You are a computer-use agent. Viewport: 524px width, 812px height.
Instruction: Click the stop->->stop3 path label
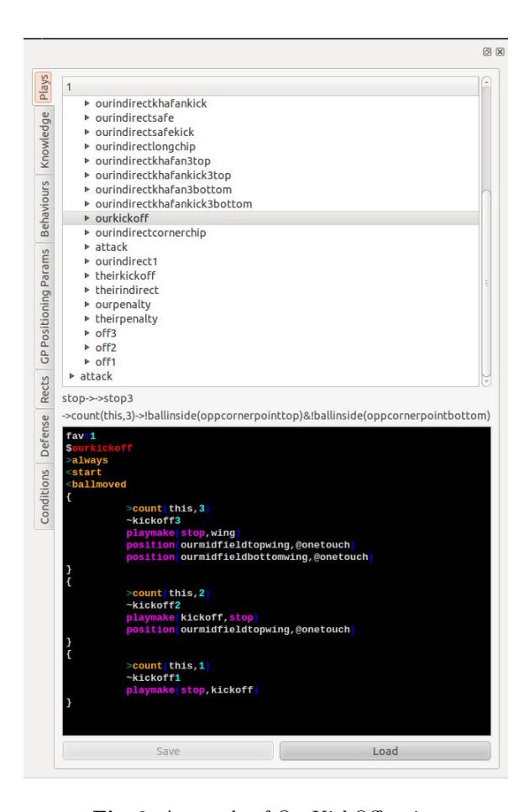97,398
